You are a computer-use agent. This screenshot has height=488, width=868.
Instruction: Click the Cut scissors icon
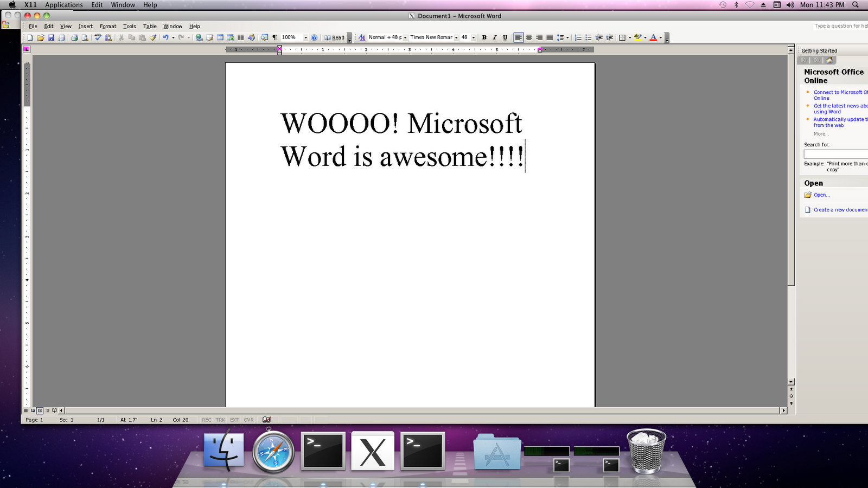pyautogui.click(x=122, y=37)
